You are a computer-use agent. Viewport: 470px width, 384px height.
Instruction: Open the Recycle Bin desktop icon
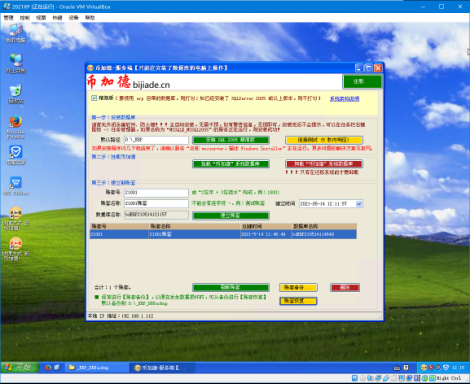point(15,94)
